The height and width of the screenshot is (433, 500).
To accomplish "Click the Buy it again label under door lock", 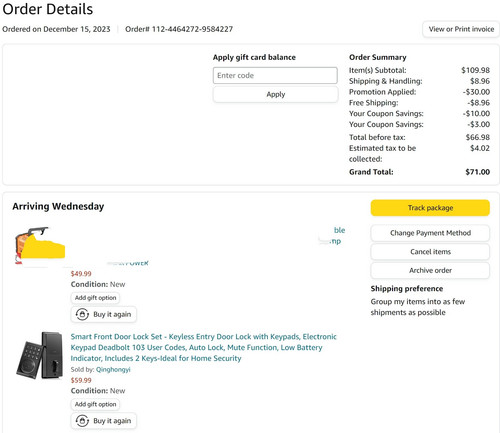I will pos(112,421).
